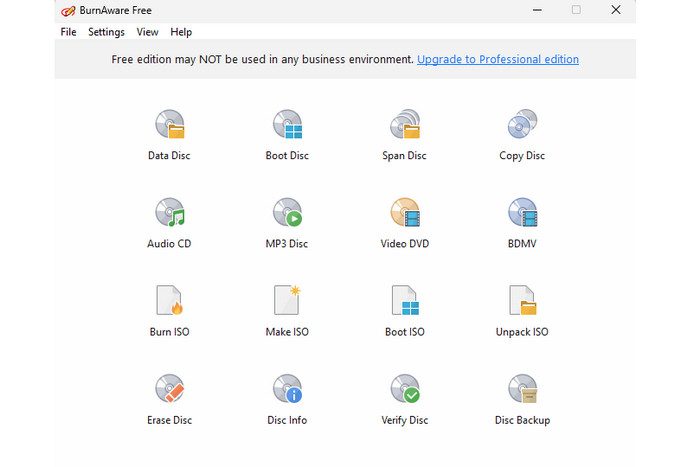Viewport: 700px width, 467px height.
Task: Open the Data Disc tool
Action: coord(169,125)
